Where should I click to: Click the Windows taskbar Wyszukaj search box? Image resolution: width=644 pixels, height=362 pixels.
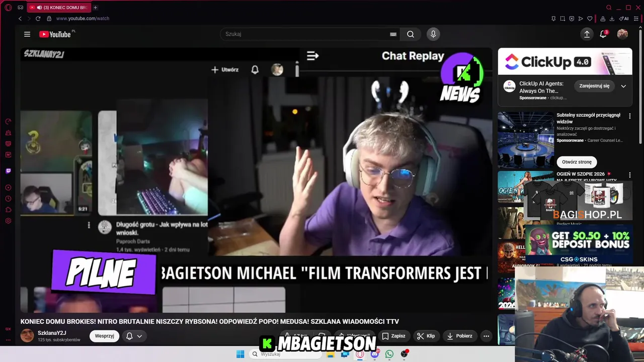click(286, 354)
